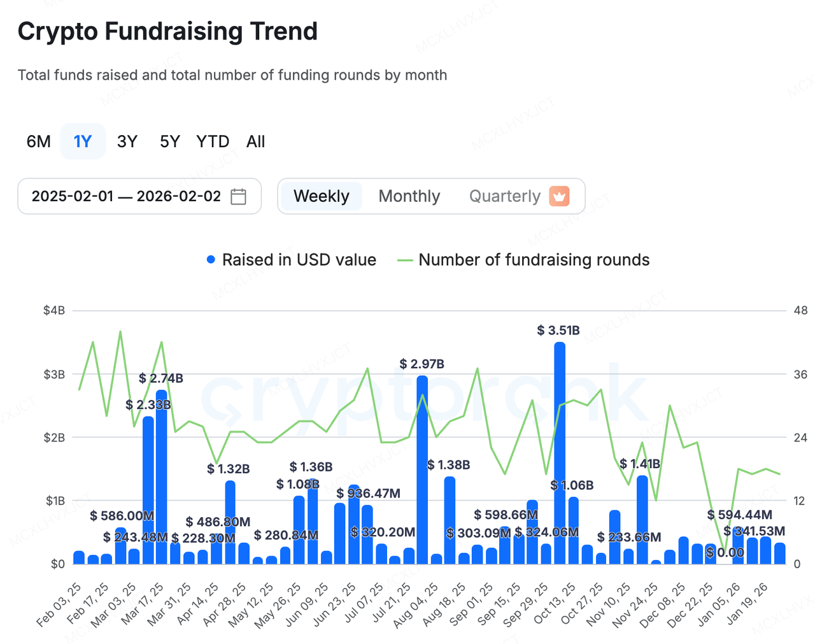Select the 6M time range tab
Image resolution: width=815 pixels, height=644 pixels.
tap(38, 141)
